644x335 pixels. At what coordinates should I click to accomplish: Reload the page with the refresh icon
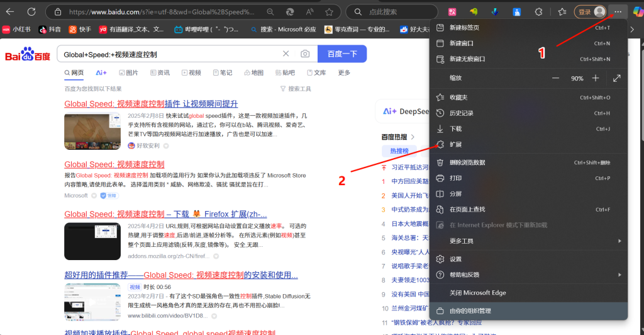click(x=31, y=12)
